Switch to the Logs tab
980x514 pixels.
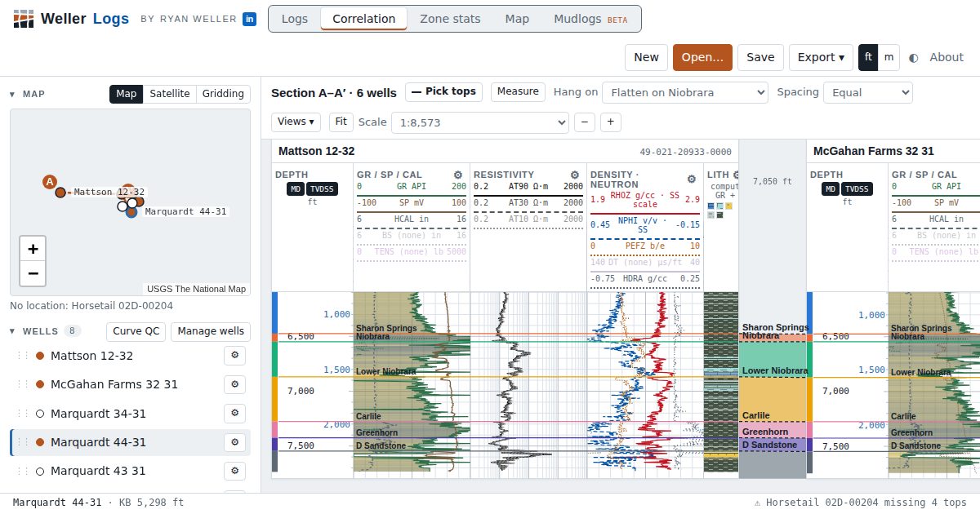(x=295, y=19)
